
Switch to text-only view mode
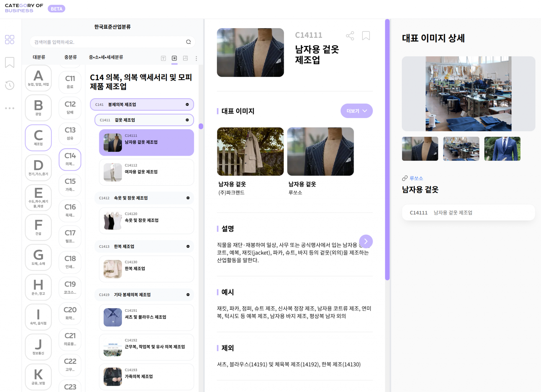163,58
